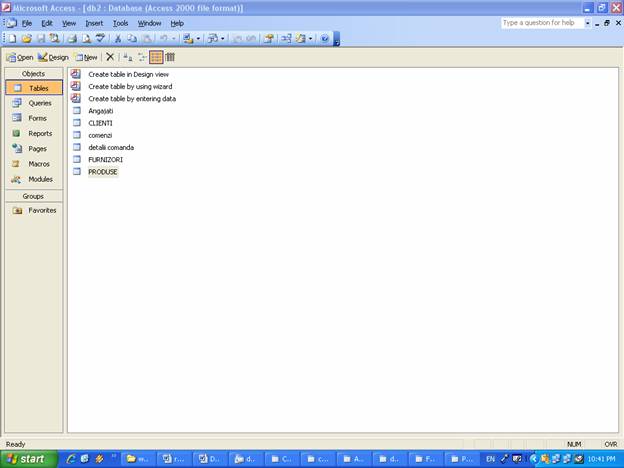Image resolution: width=624 pixels, height=468 pixels.
Task: Click the Cut scissors icon
Action: 118,39
